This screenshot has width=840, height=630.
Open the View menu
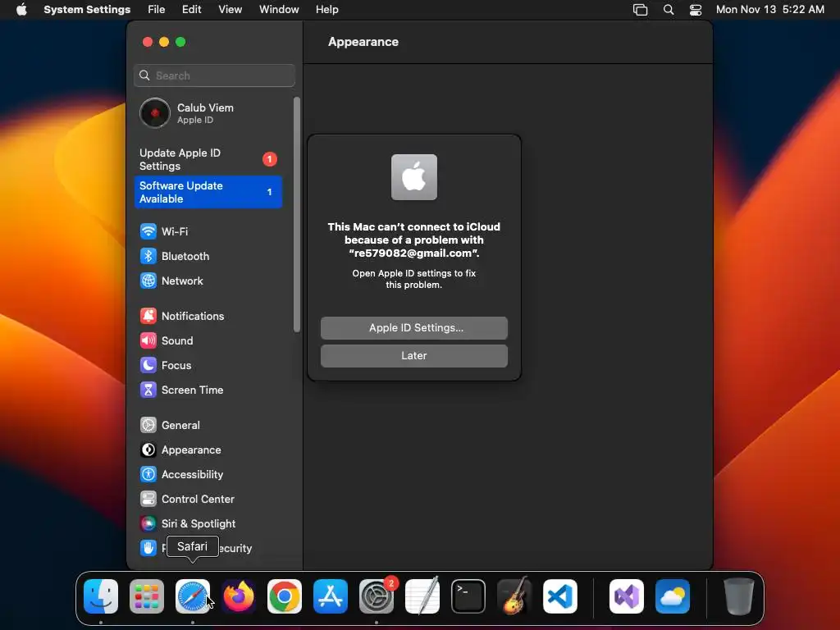pyautogui.click(x=231, y=10)
